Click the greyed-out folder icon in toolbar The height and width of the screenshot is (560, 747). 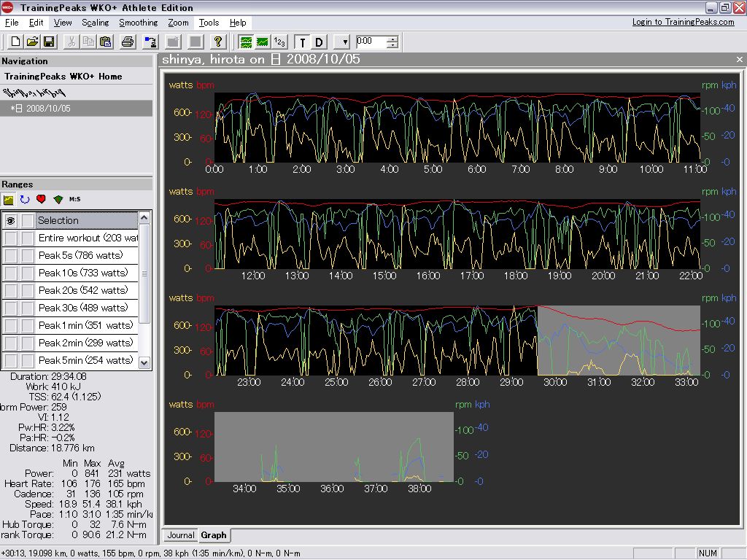point(173,42)
